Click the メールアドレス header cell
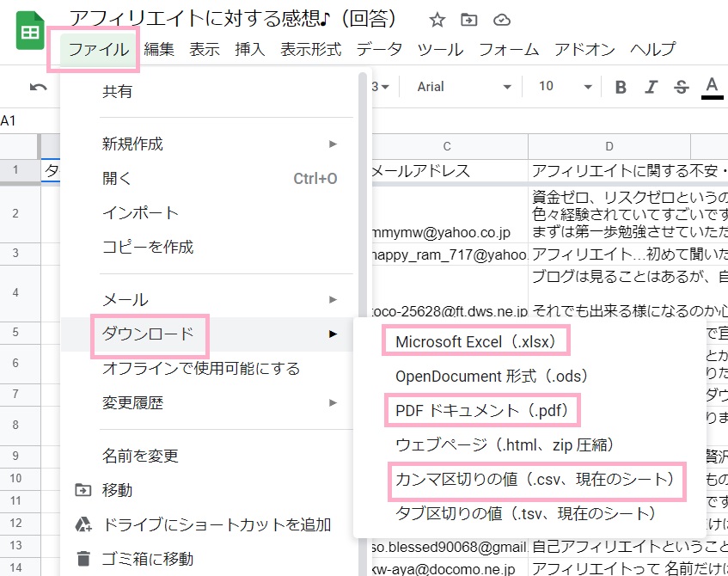Image resolution: width=728 pixels, height=576 pixels. (x=450, y=171)
